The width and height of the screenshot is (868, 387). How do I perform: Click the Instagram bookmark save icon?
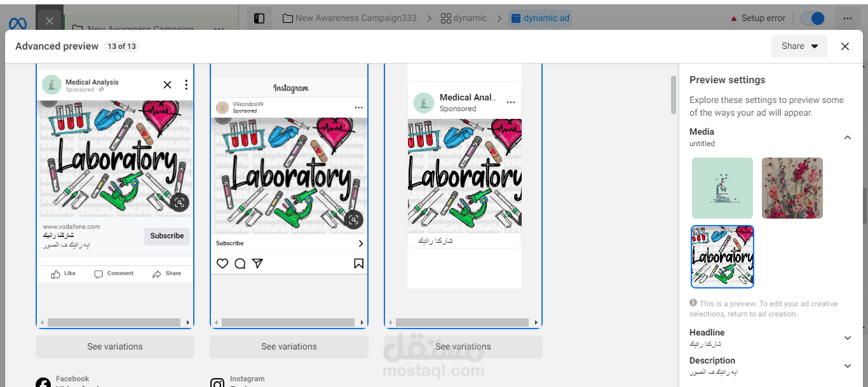359,263
